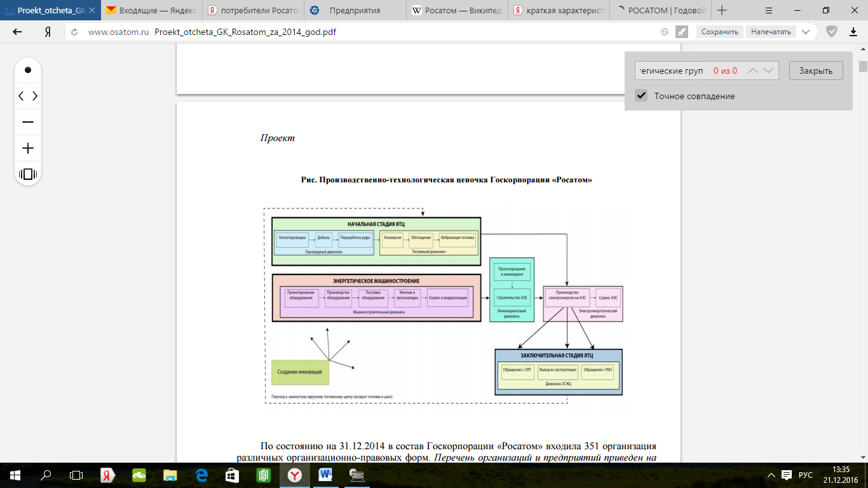Click the 'Напечатать' button
This screenshot has height=488, width=868.
771,32
